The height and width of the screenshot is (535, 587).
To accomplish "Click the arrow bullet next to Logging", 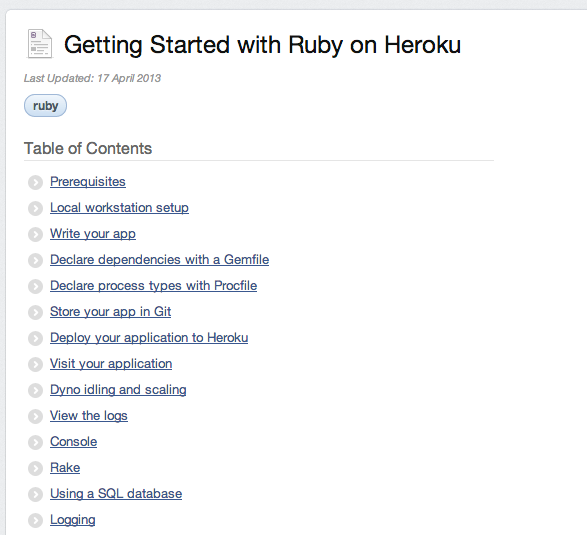I will [x=36, y=520].
